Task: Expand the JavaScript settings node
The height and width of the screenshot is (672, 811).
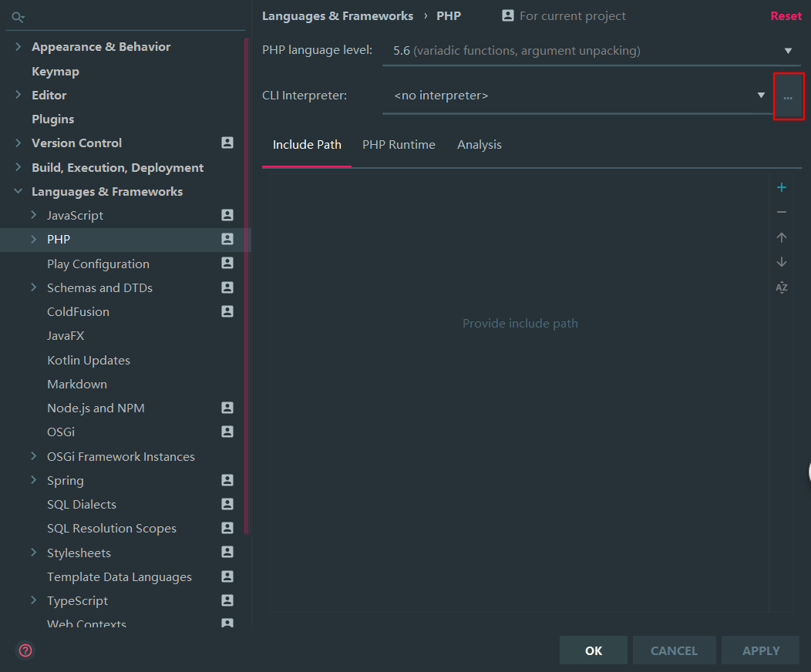Action: coord(32,215)
